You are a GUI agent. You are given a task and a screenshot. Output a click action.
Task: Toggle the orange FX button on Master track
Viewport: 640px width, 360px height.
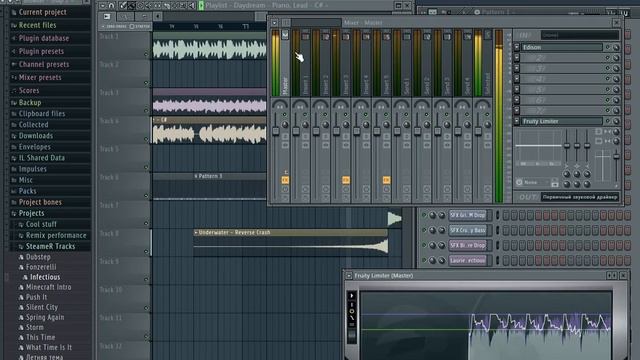pos(285,180)
